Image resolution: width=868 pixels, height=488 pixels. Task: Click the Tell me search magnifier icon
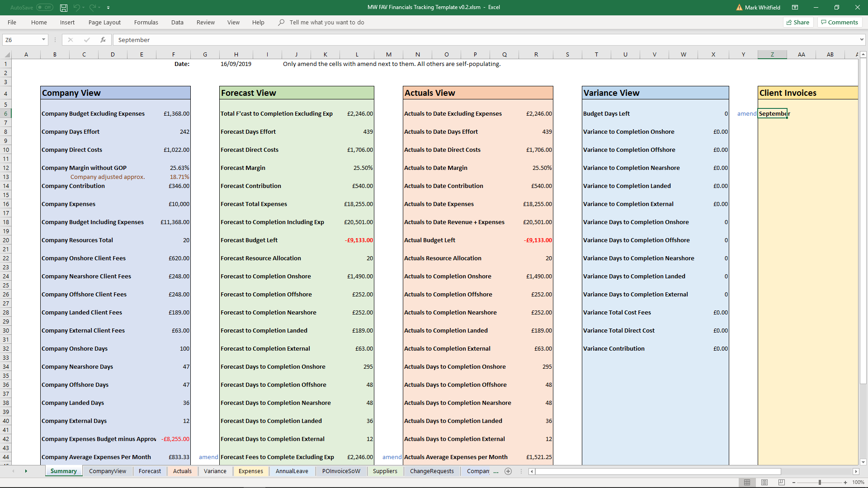tap(281, 22)
